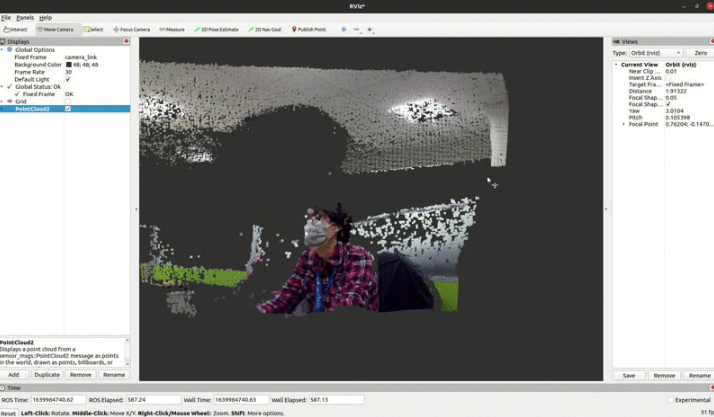
Task: Pick the Measure tool
Action: tap(172, 30)
